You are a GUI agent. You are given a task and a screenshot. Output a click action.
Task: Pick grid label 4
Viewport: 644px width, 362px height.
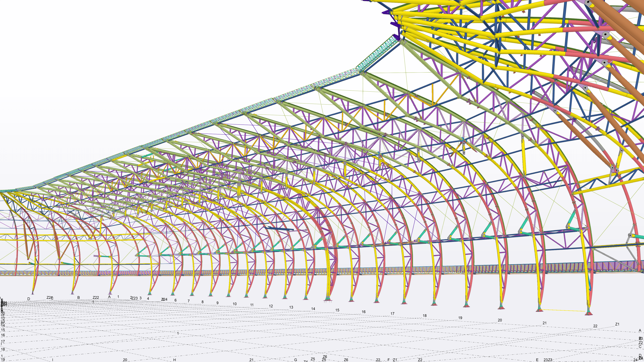pyautogui.click(x=148, y=298)
